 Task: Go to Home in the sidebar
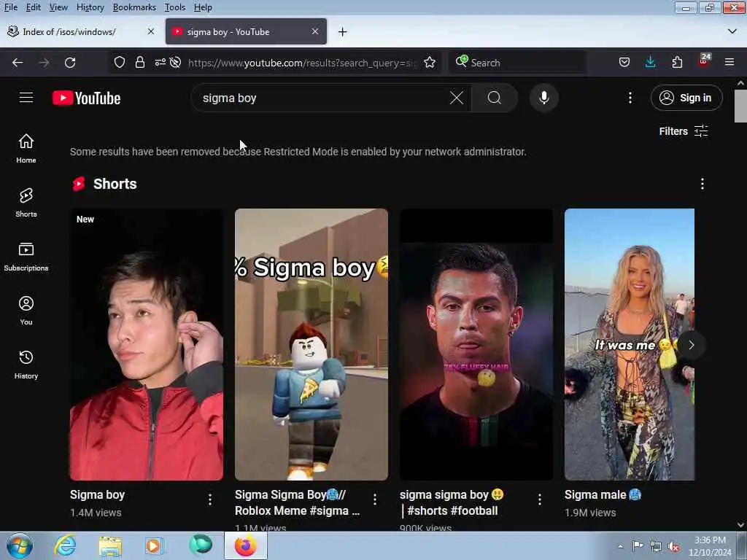pyautogui.click(x=26, y=148)
